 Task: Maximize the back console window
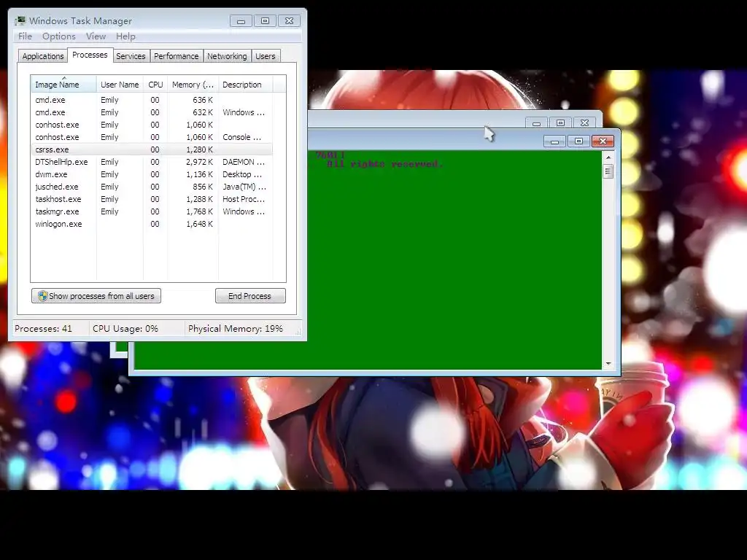pyautogui.click(x=560, y=122)
